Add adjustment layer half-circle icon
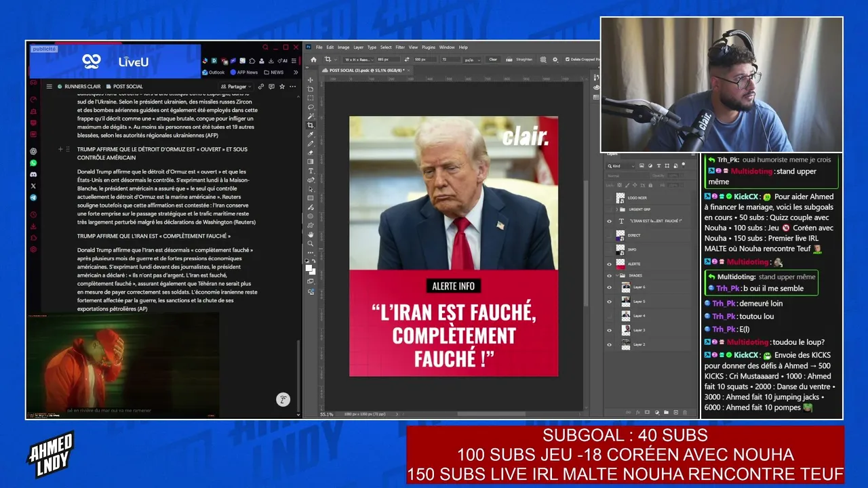868x488 pixels. pyautogui.click(x=656, y=411)
